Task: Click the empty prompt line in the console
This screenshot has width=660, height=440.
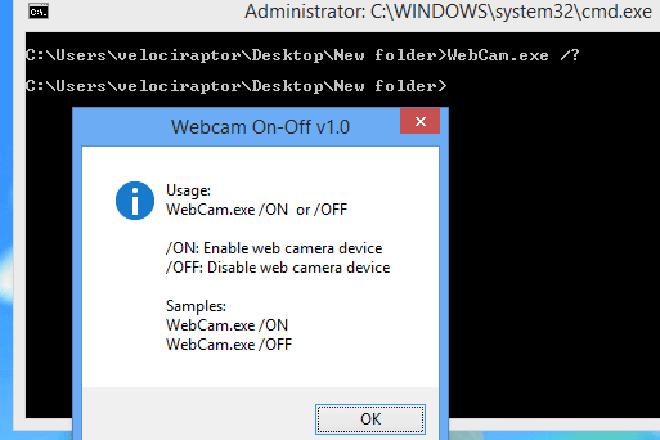Action: (x=236, y=86)
